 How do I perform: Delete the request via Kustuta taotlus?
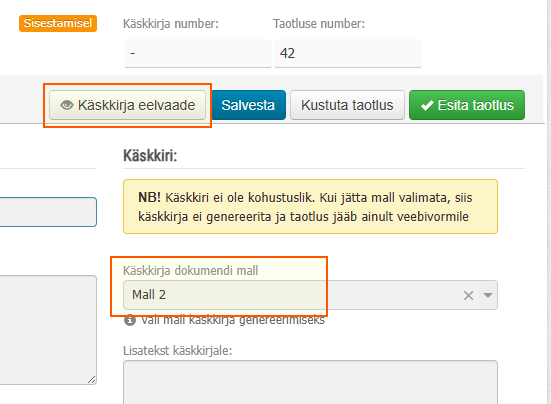coord(347,105)
